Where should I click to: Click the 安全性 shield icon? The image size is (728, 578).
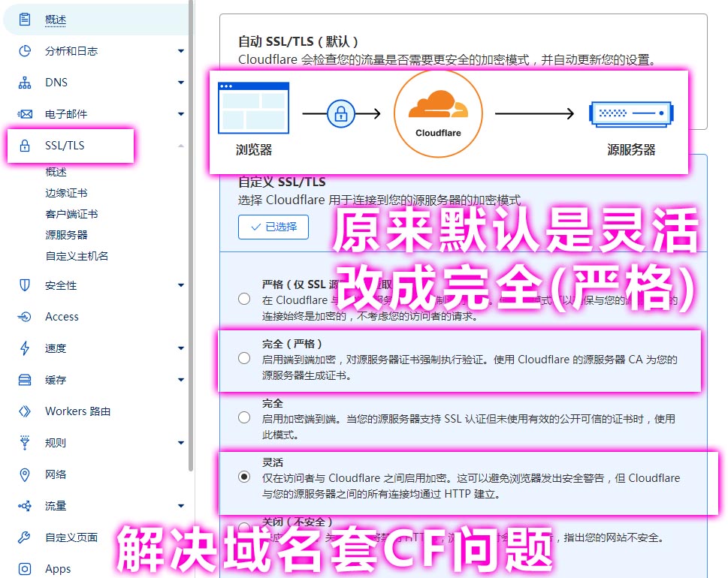(x=25, y=285)
